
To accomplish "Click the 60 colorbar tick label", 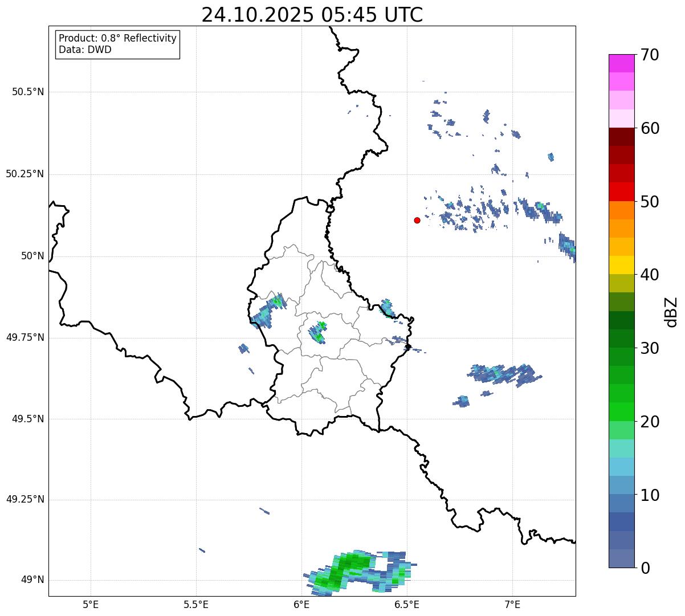I will [650, 128].
